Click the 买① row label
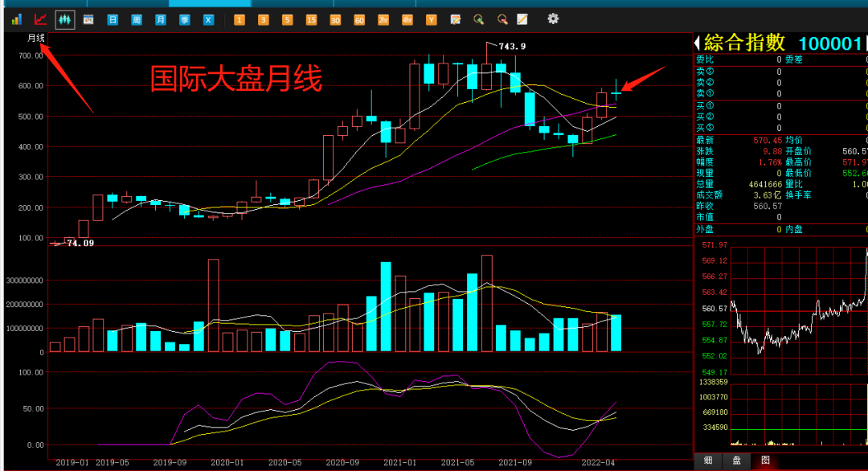The width and height of the screenshot is (868, 471). [705, 106]
